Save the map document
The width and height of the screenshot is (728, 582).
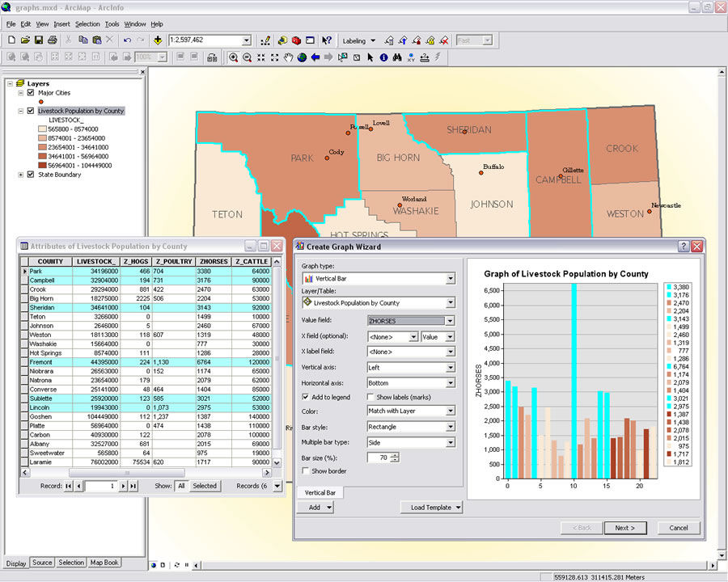point(39,40)
